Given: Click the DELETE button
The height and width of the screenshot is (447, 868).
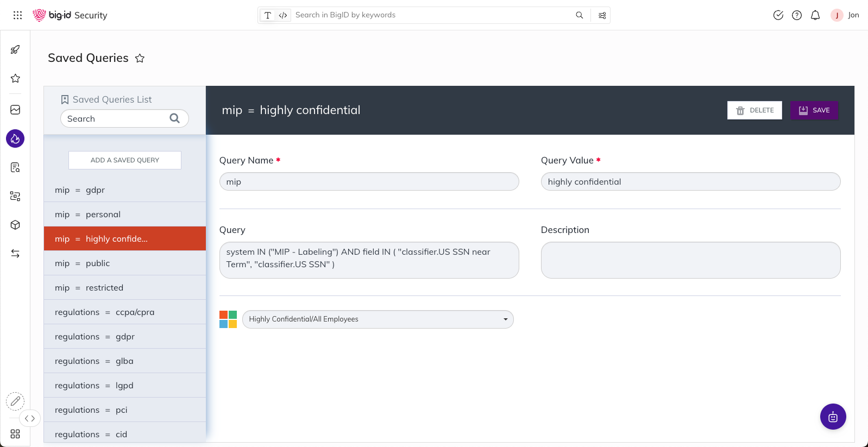Looking at the screenshot, I should [x=754, y=110].
